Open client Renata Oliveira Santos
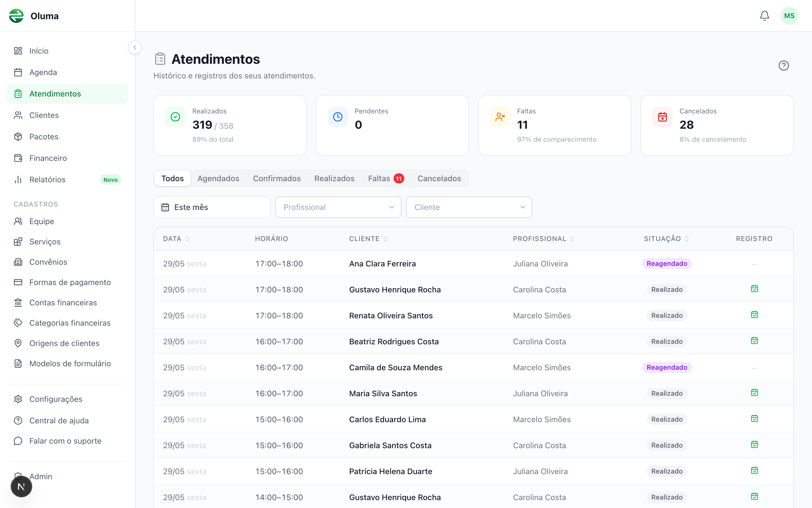The image size is (812, 508). 391,316
